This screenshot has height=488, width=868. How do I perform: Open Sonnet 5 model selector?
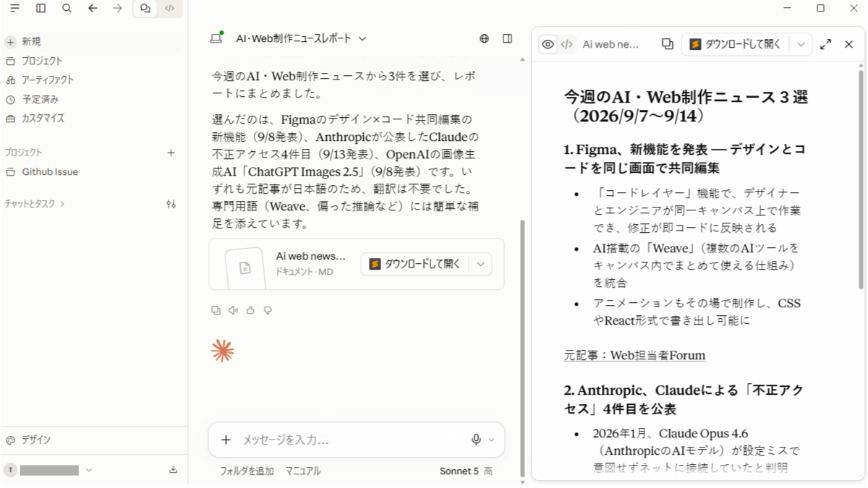(466, 471)
